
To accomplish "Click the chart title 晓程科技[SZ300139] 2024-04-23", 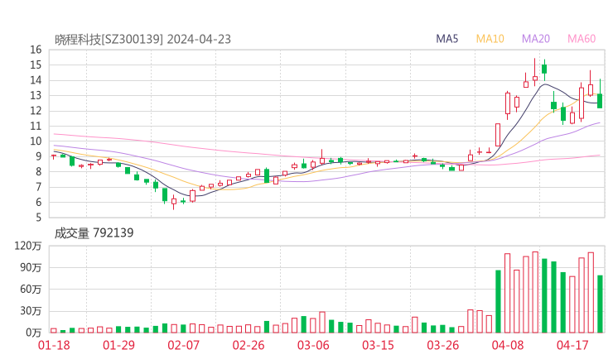I will click(142, 40).
